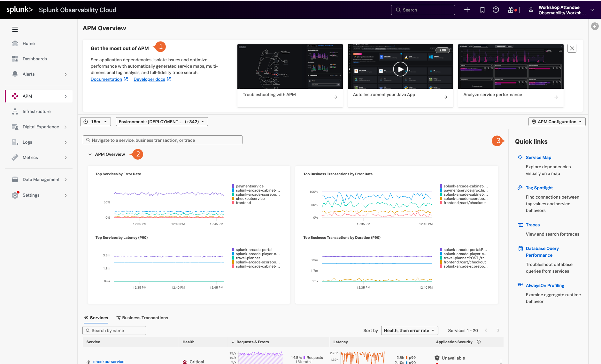Screen dimensions: 601x364
Task: Open the help question mark icon
Action: (496, 10)
